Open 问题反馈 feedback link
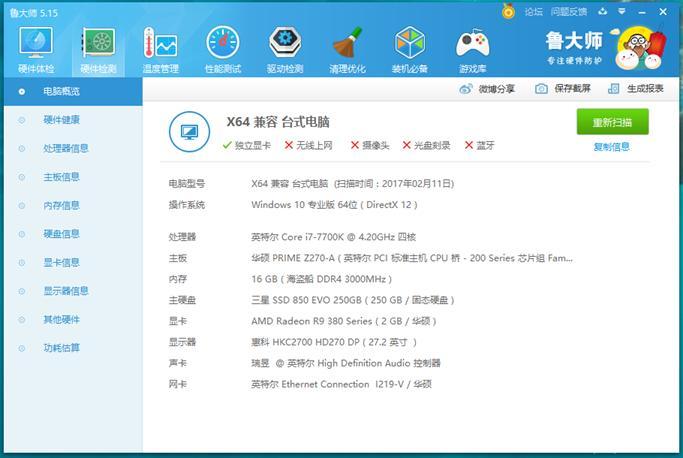This screenshot has height=458, width=683. point(568,12)
